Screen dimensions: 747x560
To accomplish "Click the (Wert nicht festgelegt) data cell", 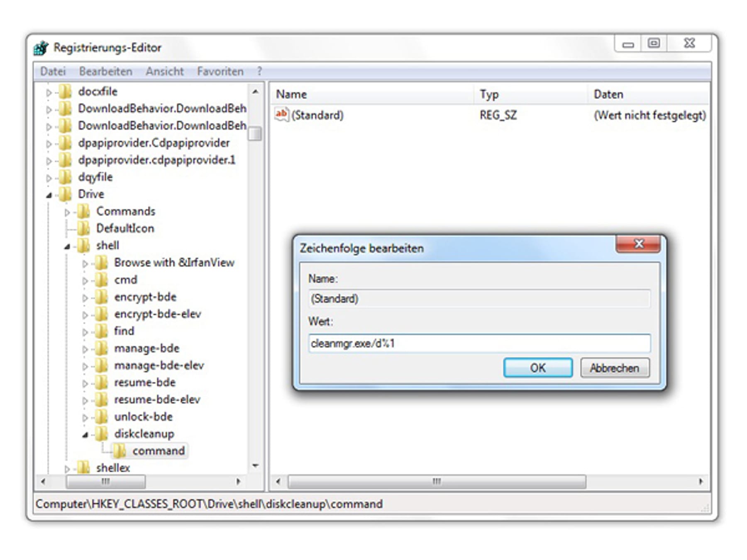I will pos(650,115).
